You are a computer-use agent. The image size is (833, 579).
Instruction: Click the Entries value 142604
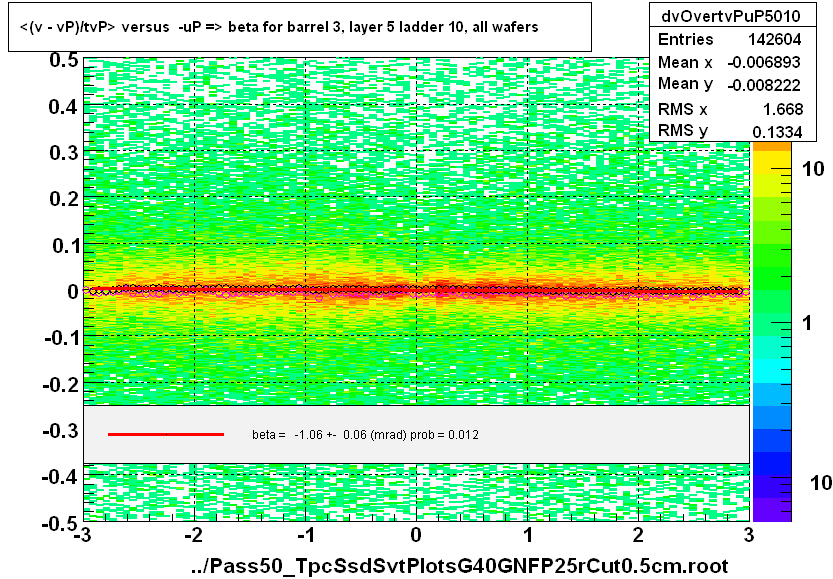(x=775, y=39)
